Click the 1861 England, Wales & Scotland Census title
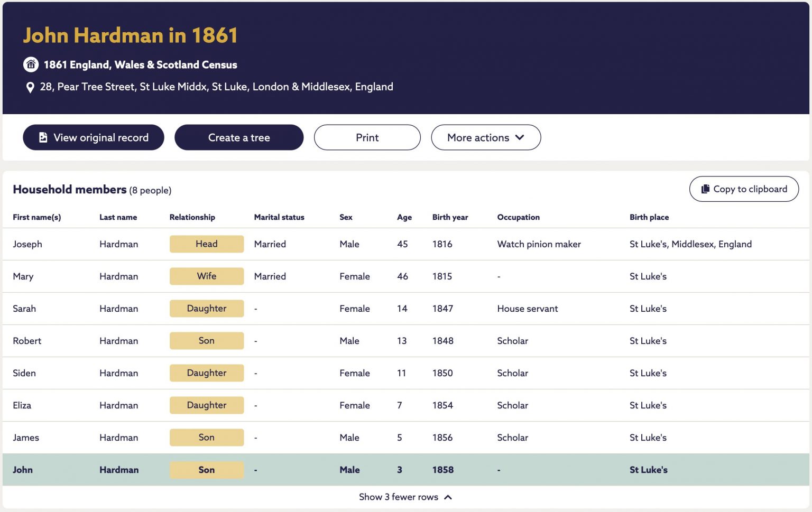 point(141,64)
